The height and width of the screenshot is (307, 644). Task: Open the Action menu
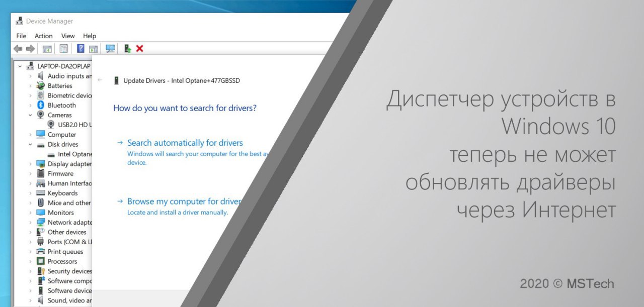[43, 36]
